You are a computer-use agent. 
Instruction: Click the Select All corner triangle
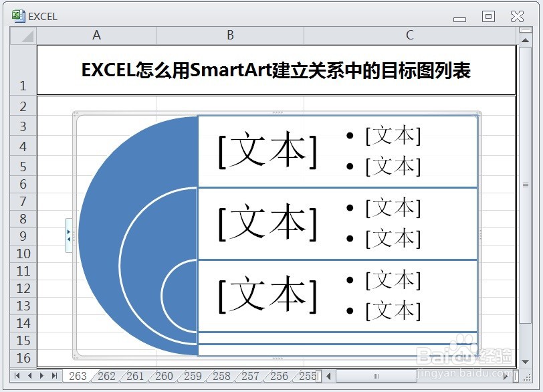click(x=23, y=35)
